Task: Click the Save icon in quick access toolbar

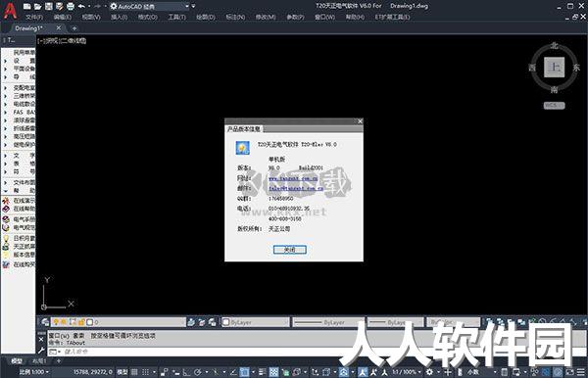Action: [x=49, y=6]
